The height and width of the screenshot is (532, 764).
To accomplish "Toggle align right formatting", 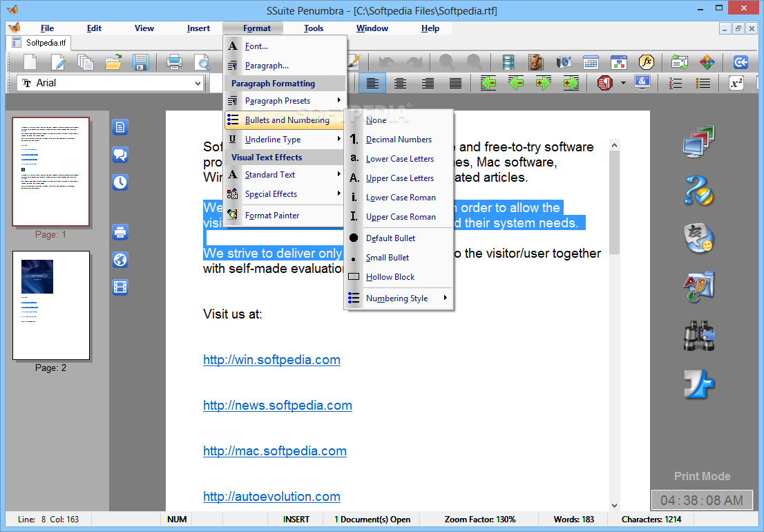I will coord(428,84).
